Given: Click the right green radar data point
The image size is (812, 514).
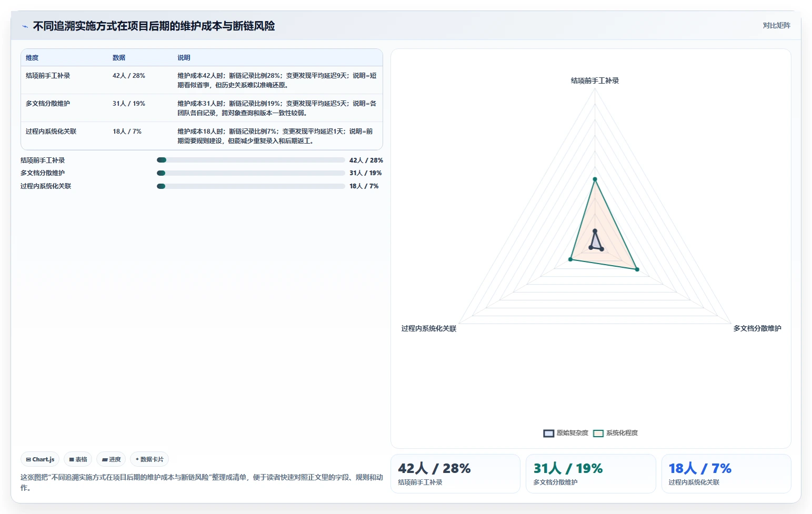Looking at the screenshot, I should [637, 269].
